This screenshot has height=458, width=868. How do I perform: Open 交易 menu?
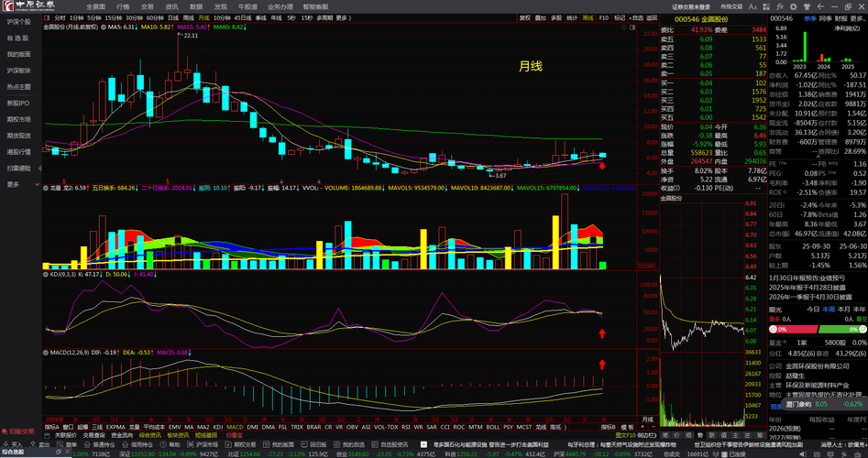tap(148, 6)
